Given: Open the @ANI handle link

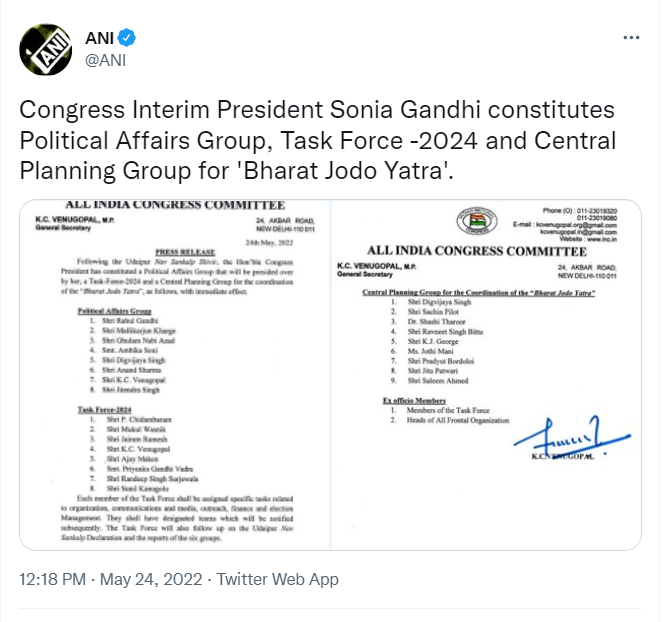Looking at the screenshot, I should 106,60.
